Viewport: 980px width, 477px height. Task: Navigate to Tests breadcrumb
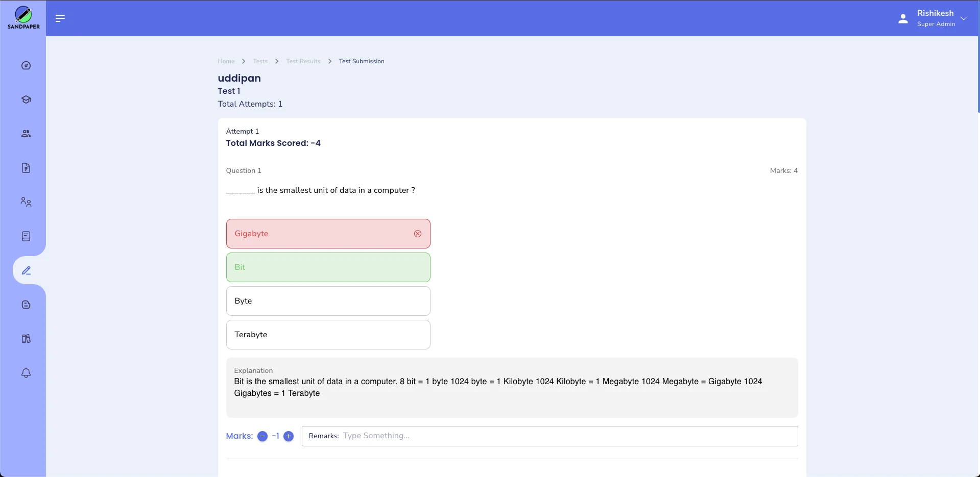(x=260, y=61)
